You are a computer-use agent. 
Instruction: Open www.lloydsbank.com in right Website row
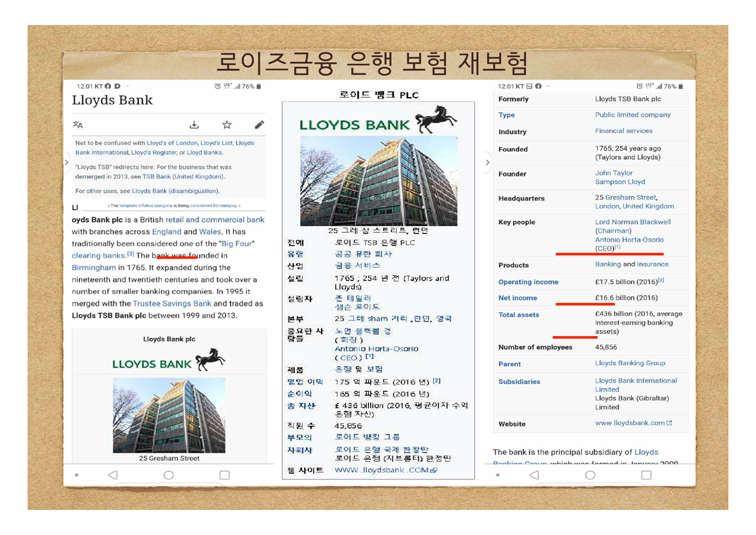[630, 423]
